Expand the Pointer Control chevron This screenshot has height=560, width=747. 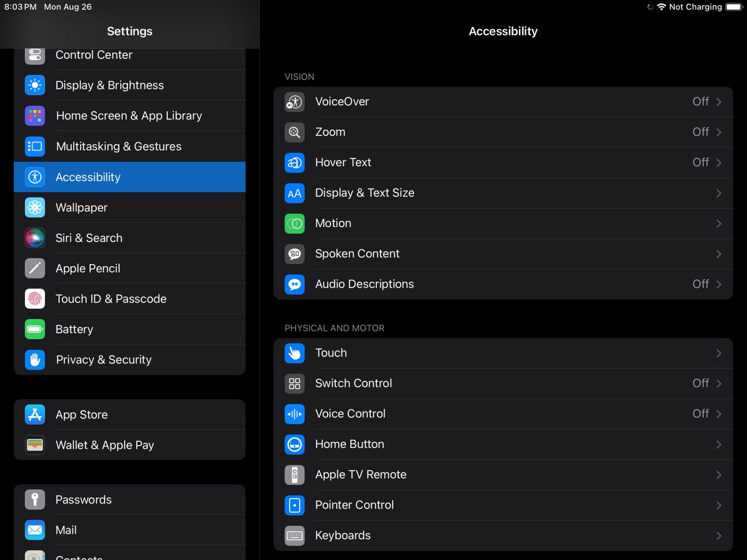(719, 505)
